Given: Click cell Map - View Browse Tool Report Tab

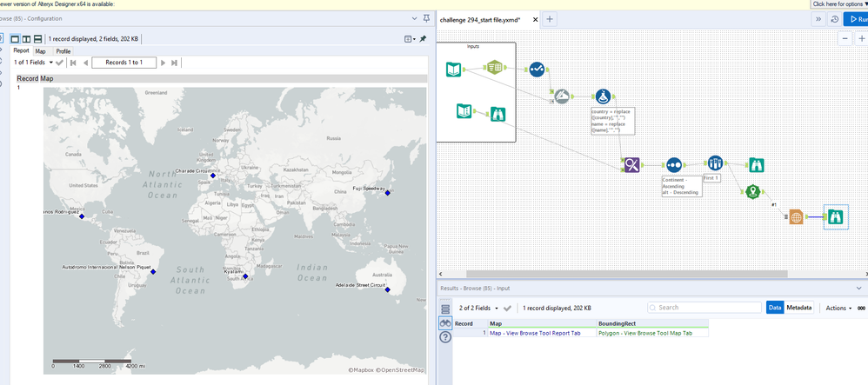Looking at the screenshot, I should click(543, 333).
